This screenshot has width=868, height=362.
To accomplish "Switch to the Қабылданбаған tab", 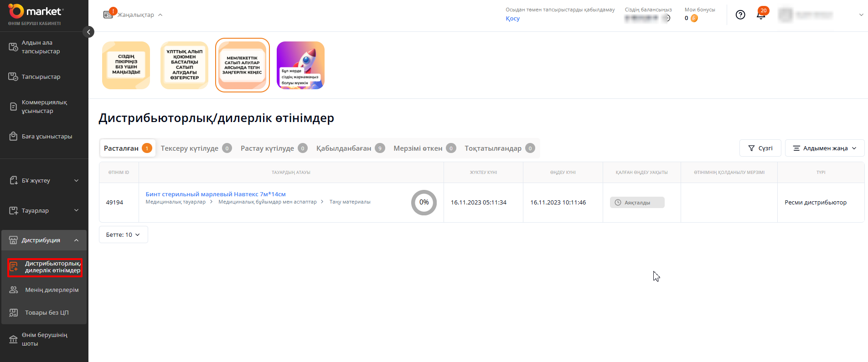I will click(351, 148).
